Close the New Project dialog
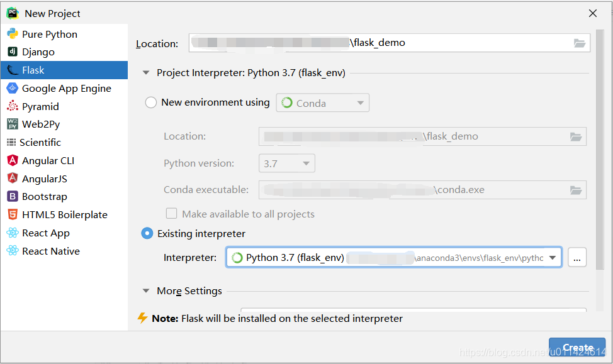This screenshot has width=613, height=364. coord(593,13)
